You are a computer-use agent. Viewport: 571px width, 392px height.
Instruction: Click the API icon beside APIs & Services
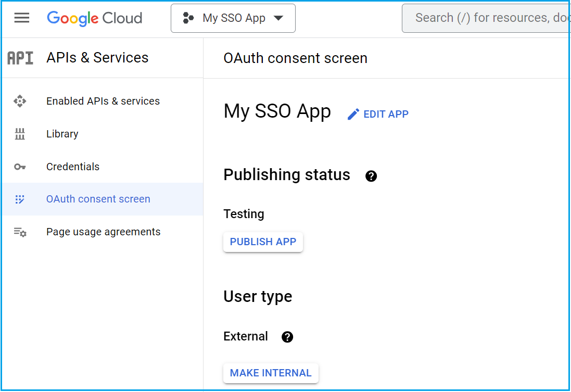point(20,58)
